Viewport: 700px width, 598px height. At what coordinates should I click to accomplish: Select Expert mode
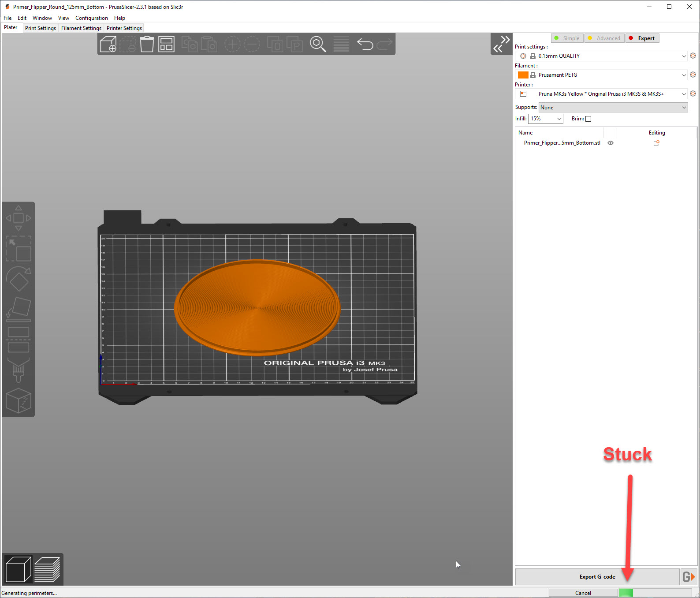click(x=642, y=38)
